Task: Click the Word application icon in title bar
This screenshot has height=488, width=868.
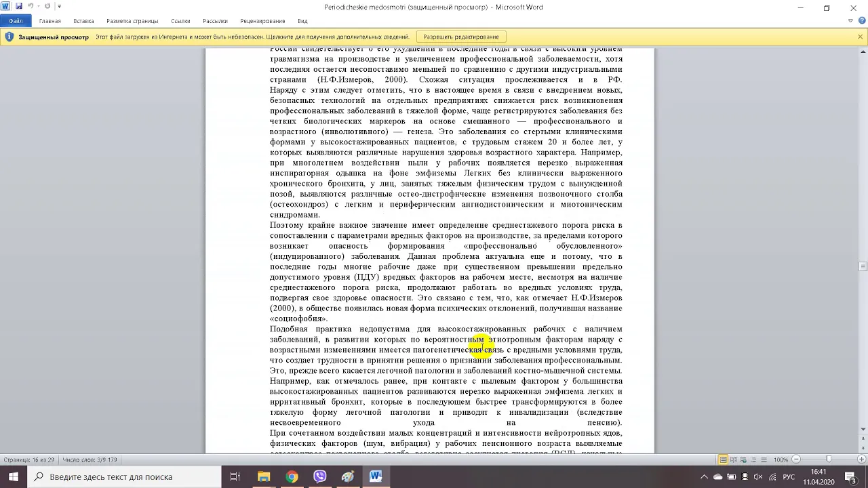Action: click(5, 7)
